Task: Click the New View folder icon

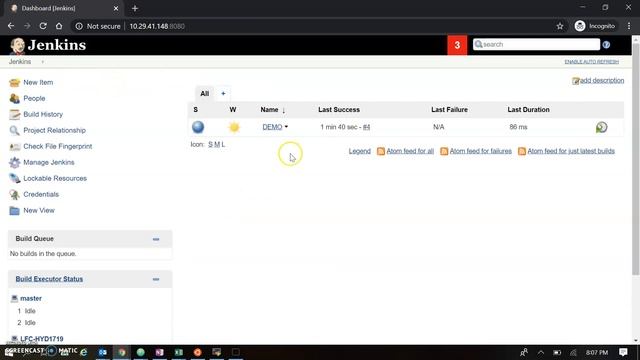Action: 14,211
